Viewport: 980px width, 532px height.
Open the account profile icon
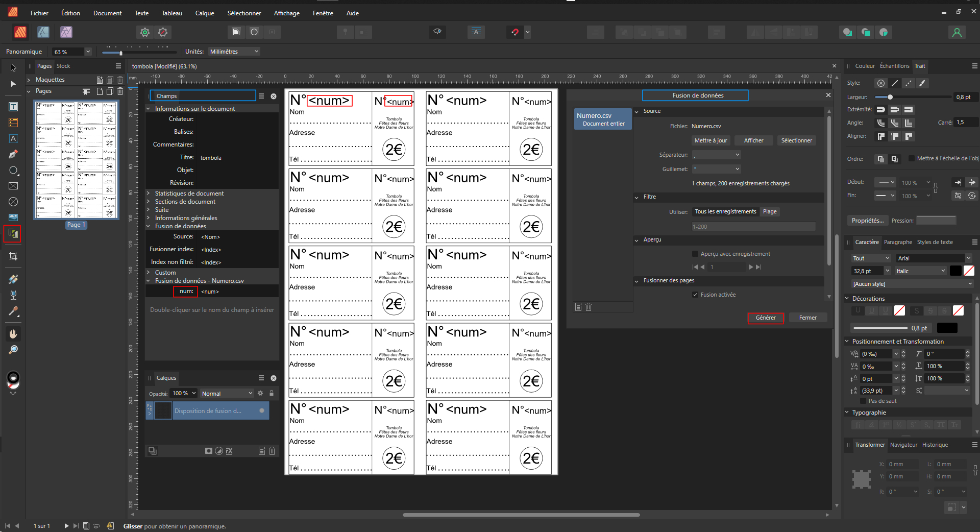tap(957, 32)
